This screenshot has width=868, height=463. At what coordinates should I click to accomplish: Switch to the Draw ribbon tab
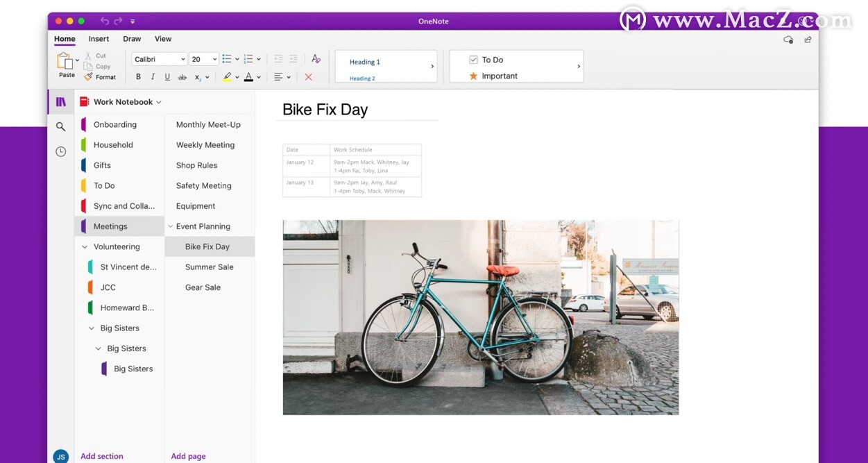(132, 39)
